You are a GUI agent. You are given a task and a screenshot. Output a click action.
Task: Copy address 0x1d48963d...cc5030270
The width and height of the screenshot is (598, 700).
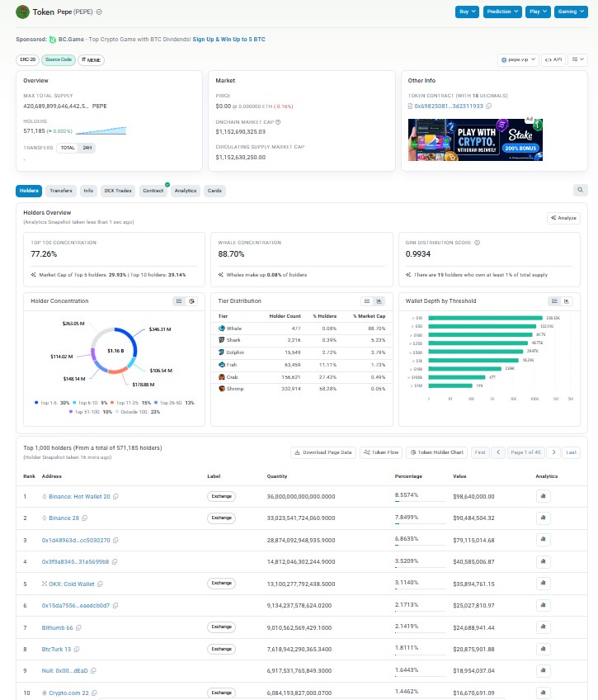(115, 540)
